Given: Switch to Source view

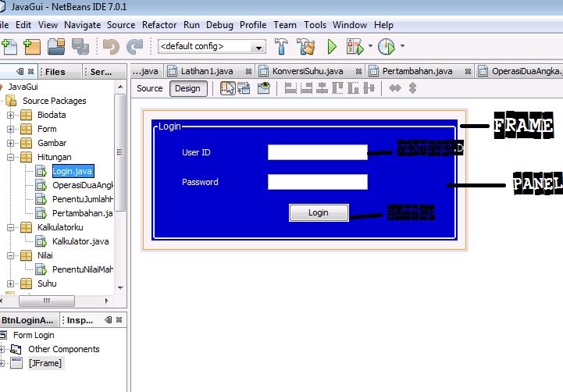Looking at the screenshot, I should pyautogui.click(x=150, y=88).
